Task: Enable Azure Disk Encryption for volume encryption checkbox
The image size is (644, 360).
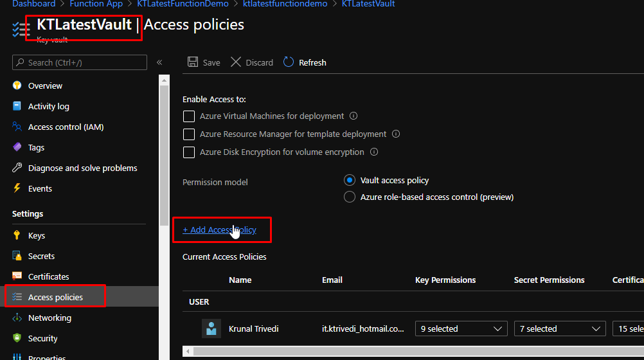Action: tap(189, 152)
